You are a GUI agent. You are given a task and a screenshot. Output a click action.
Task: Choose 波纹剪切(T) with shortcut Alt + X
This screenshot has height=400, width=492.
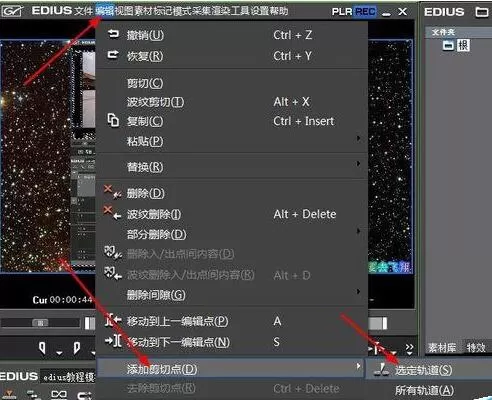(x=232, y=102)
